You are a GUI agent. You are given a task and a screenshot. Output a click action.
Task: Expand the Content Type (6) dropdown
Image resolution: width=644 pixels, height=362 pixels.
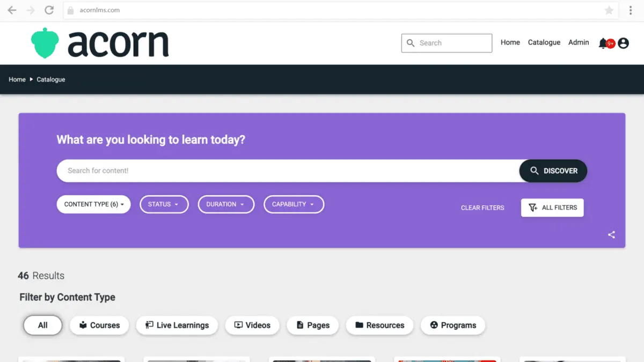click(94, 204)
